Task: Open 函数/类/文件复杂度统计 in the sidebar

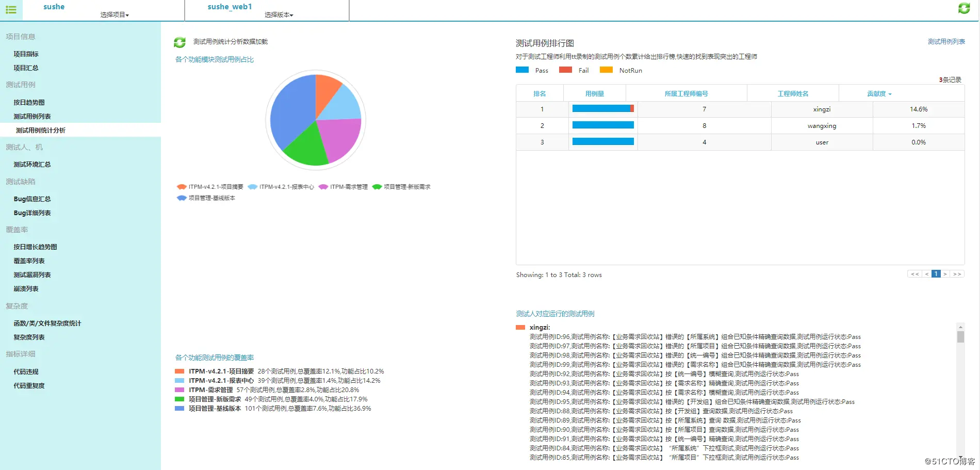Action: point(47,323)
